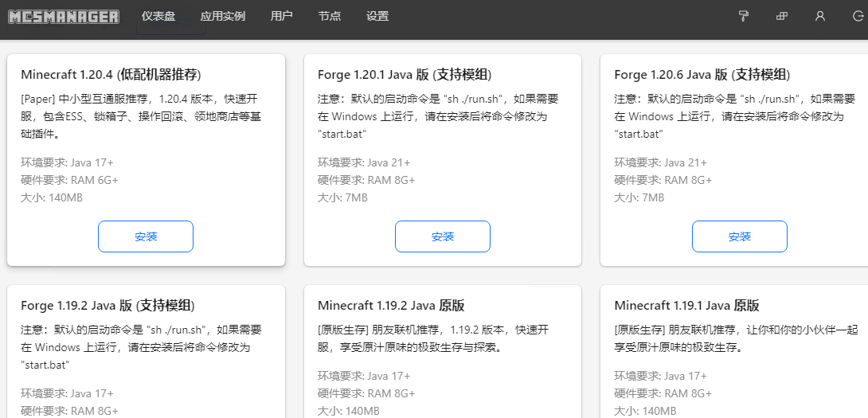Viewport: 868px width, 418px height.
Task: Switch to the 用户 menu
Action: (x=281, y=16)
